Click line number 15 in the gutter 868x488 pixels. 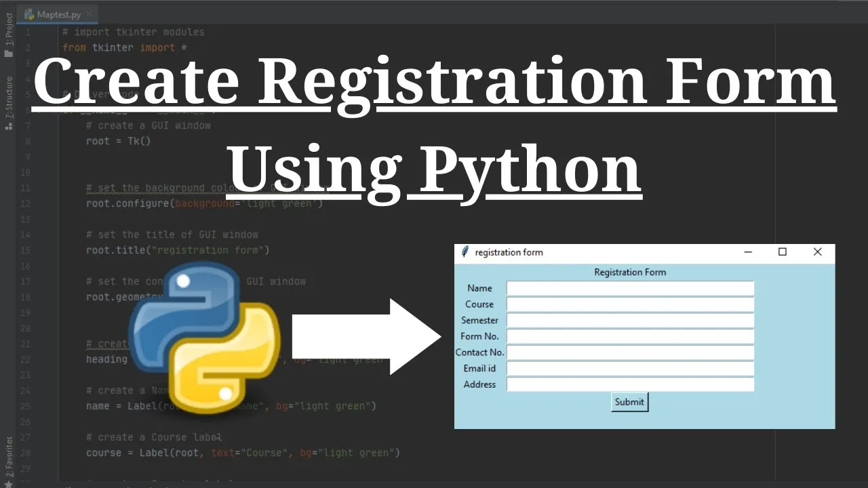(x=26, y=250)
